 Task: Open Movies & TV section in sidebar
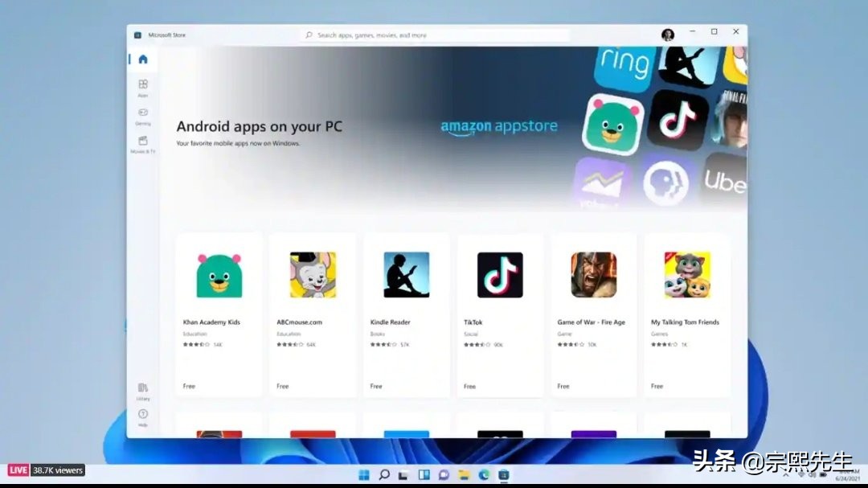(143, 145)
